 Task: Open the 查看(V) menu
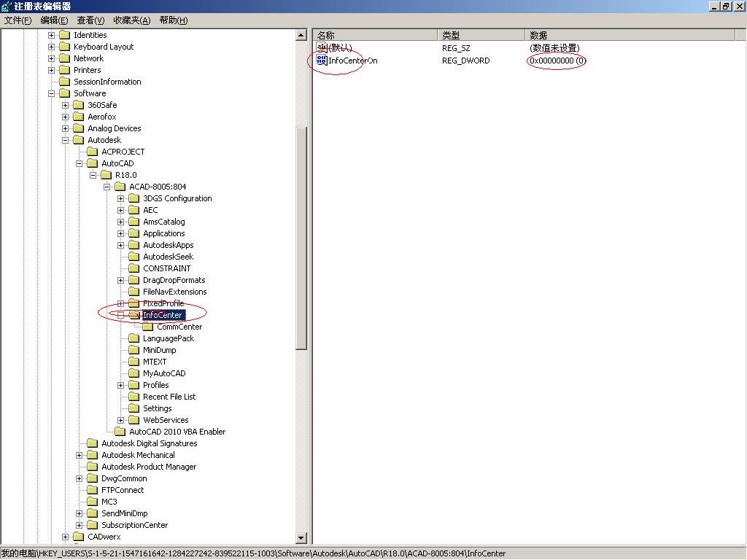(90, 20)
